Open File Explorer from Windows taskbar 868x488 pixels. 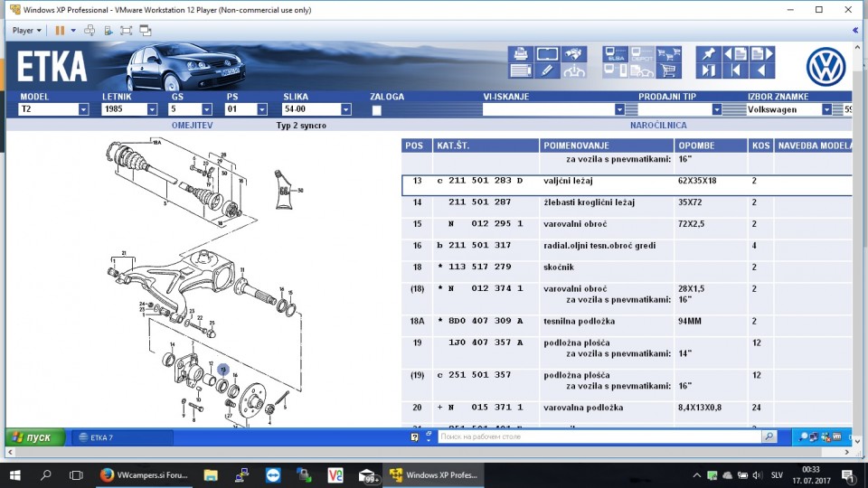click(x=211, y=474)
